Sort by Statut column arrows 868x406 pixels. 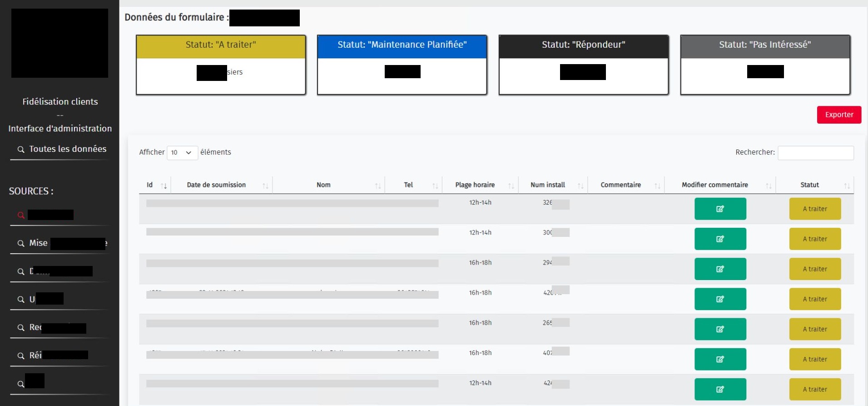847,185
